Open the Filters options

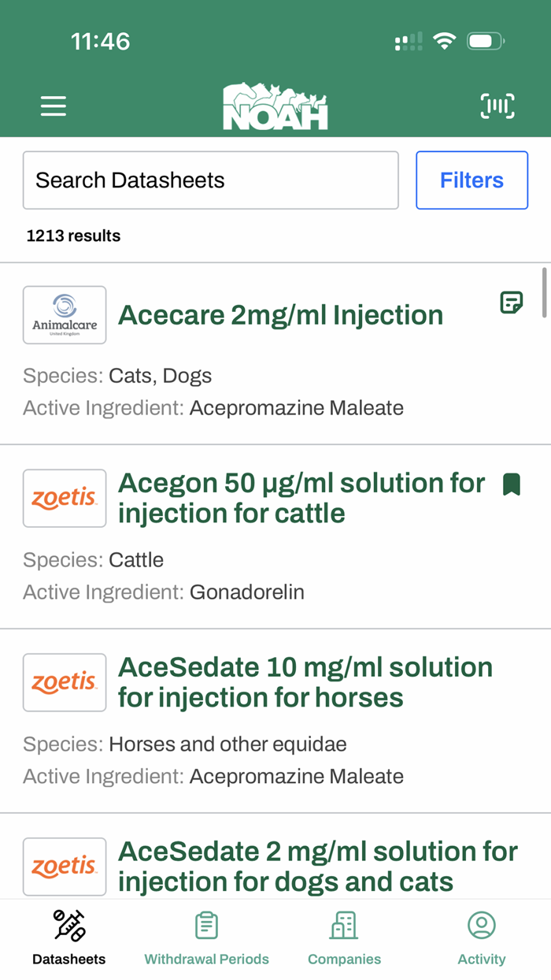(x=471, y=180)
